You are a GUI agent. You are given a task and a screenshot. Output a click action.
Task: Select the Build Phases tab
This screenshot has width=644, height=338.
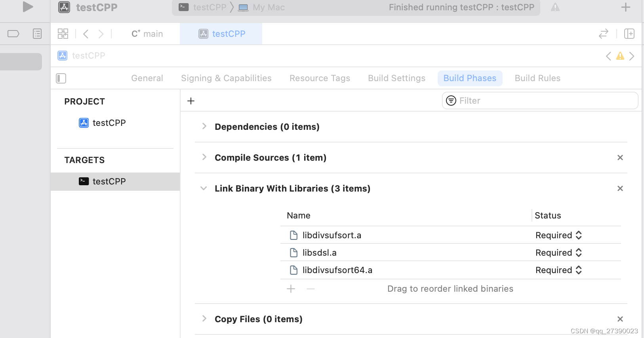(470, 78)
